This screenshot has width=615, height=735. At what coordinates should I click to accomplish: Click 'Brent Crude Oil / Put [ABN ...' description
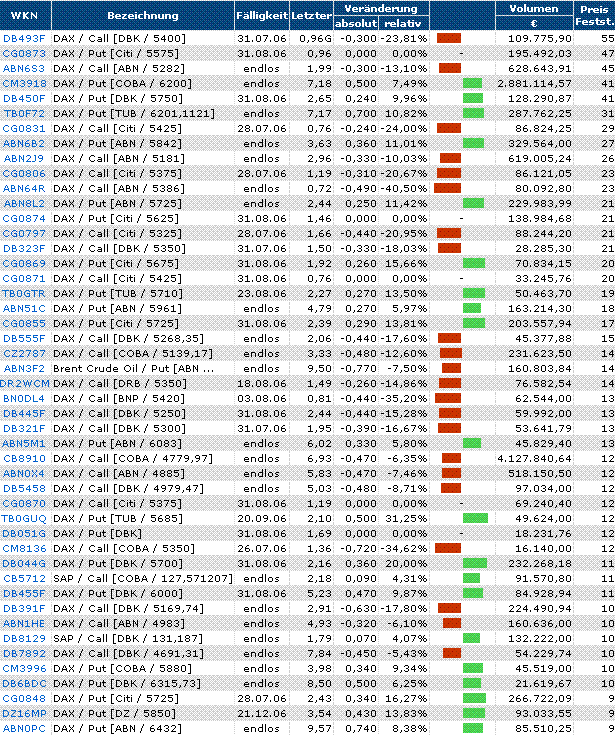click(x=134, y=368)
